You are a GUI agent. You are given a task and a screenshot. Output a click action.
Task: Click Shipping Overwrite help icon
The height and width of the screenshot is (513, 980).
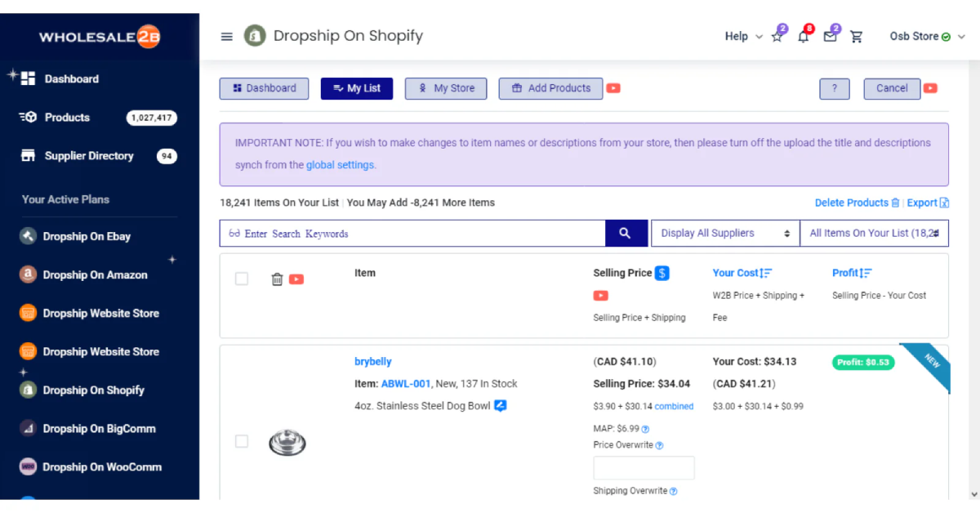674,491
